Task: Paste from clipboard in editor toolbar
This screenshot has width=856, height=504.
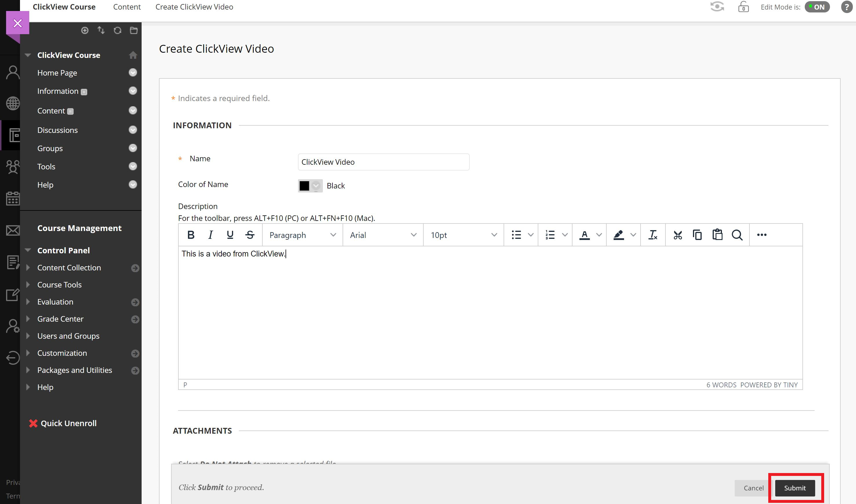Action: (x=717, y=235)
